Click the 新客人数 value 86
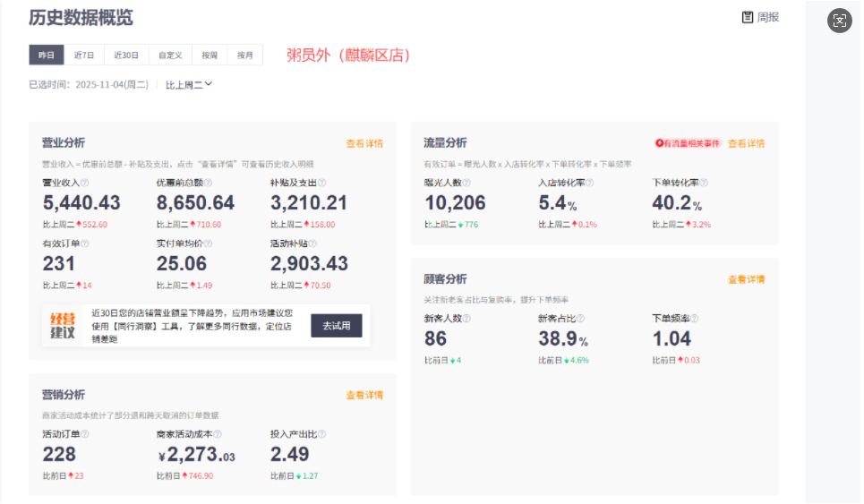 coord(435,338)
